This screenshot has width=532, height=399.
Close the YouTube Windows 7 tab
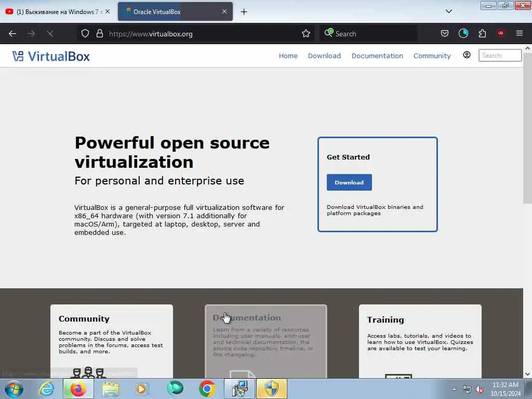click(x=108, y=11)
